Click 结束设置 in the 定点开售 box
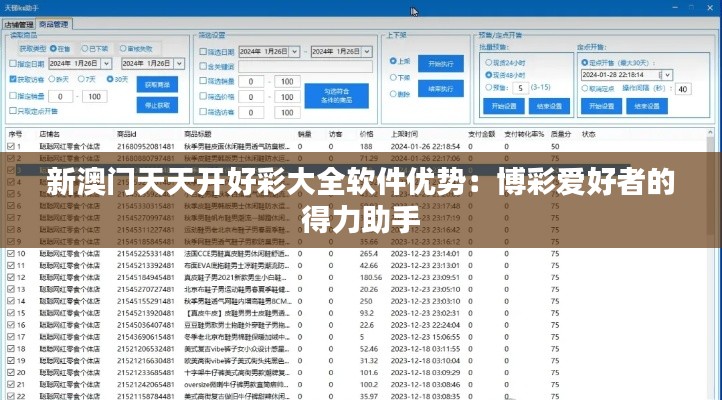The image size is (722, 400). [x=646, y=106]
